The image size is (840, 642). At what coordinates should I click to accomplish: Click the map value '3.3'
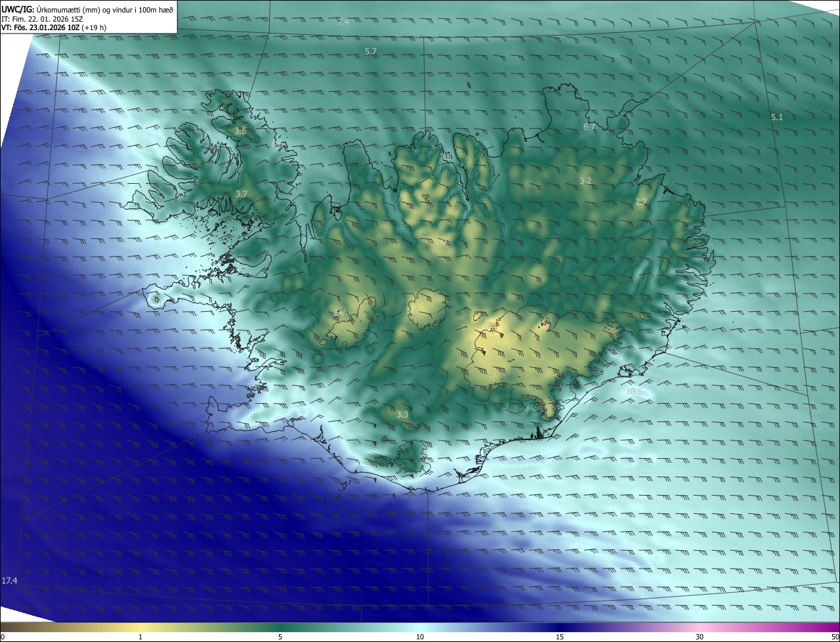(x=402, y=414)
